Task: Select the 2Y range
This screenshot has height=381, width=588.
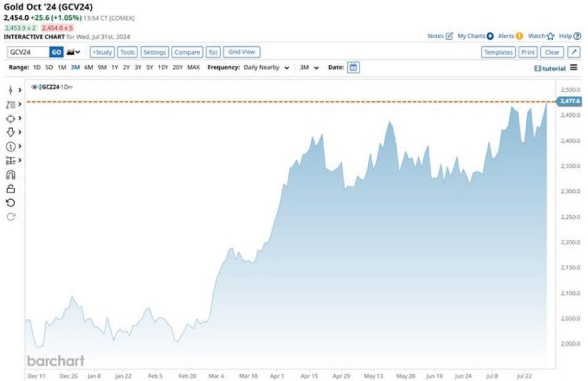Action: (126, 67)
